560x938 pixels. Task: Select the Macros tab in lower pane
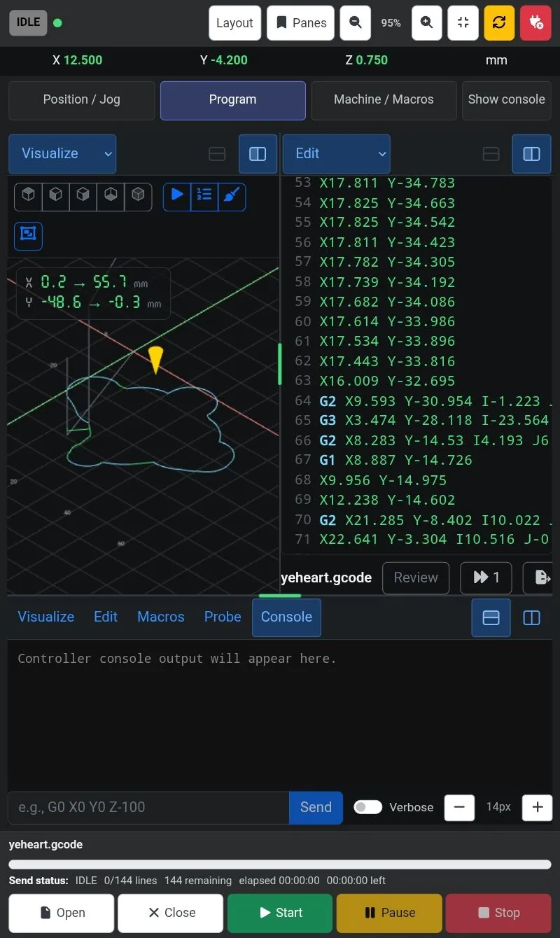tap(161, 617)
